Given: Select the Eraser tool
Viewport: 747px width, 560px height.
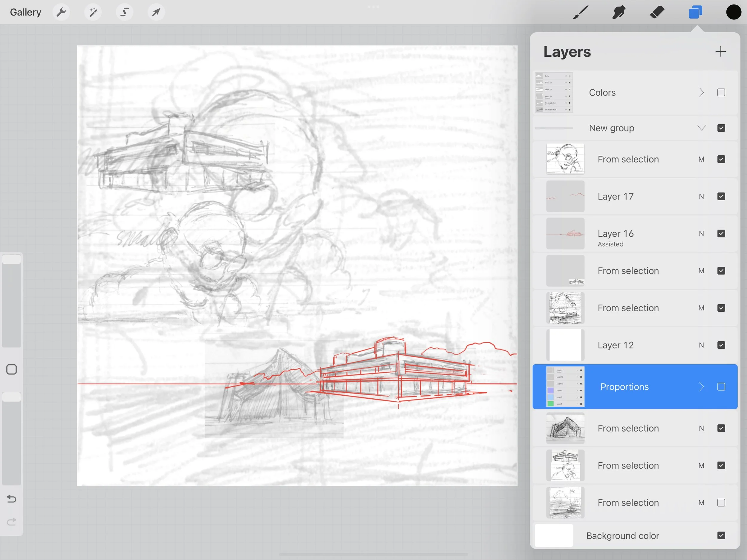Looking at the screenshot, I should point(657,12).
